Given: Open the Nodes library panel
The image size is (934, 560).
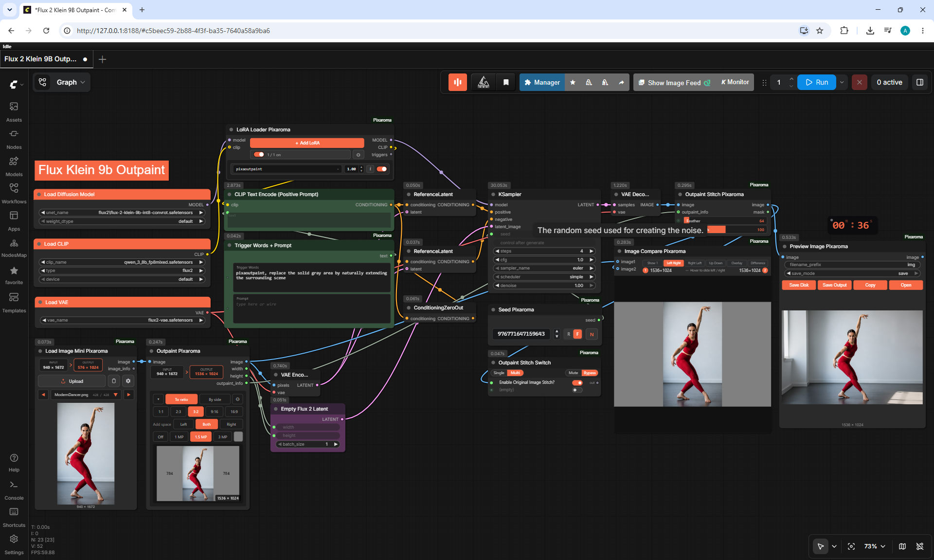Looking at the screenshot, I should click(14, 139).
